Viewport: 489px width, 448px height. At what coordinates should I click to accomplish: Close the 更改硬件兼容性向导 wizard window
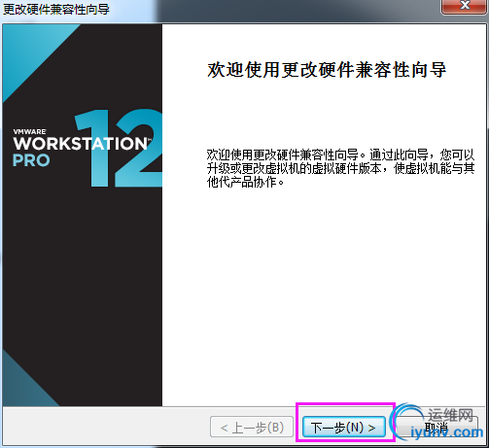[465, 6]
